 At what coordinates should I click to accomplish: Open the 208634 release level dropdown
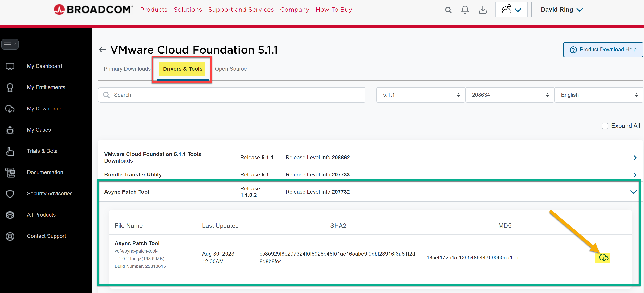coord(510,95)
